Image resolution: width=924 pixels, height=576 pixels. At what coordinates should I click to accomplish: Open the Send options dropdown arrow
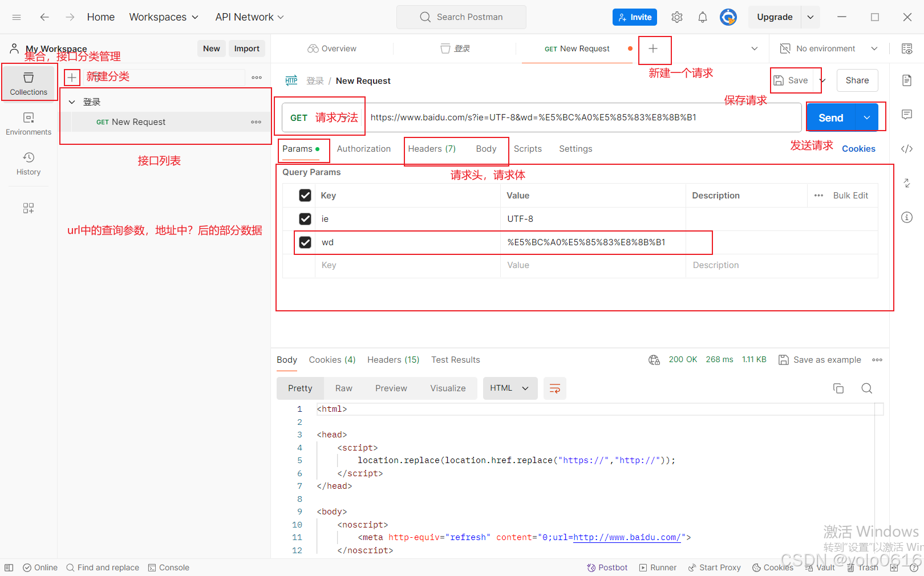(867, 117)
